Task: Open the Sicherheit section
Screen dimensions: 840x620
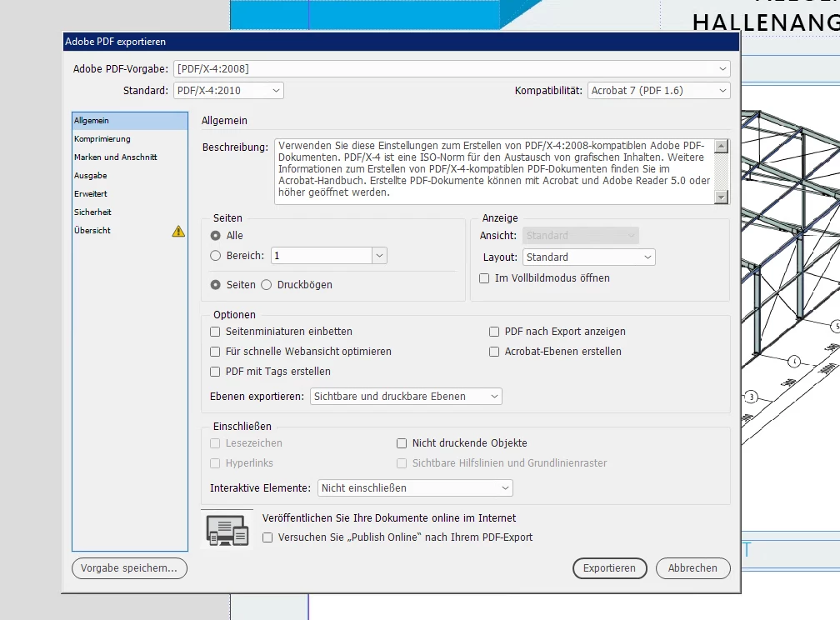Action: [130, 212]
